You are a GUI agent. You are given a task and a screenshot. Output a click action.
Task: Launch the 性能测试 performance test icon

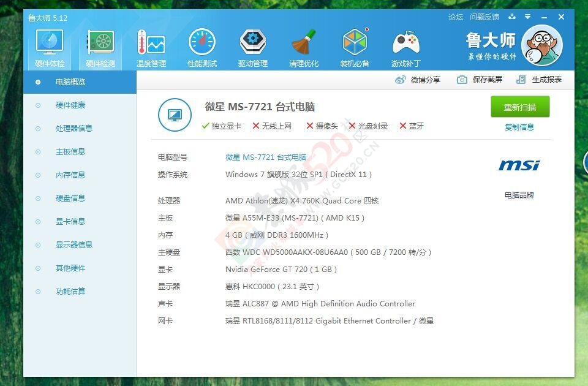(202, 48)
